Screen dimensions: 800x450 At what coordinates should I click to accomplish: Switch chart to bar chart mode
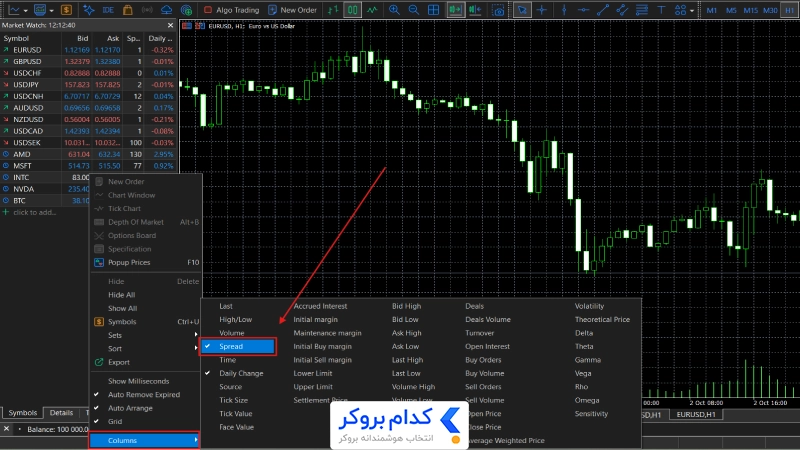tap(333, 10)
